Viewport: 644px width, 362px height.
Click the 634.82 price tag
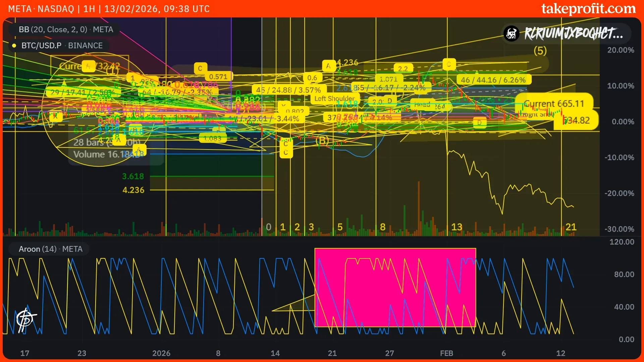click(x=578, y=120)
